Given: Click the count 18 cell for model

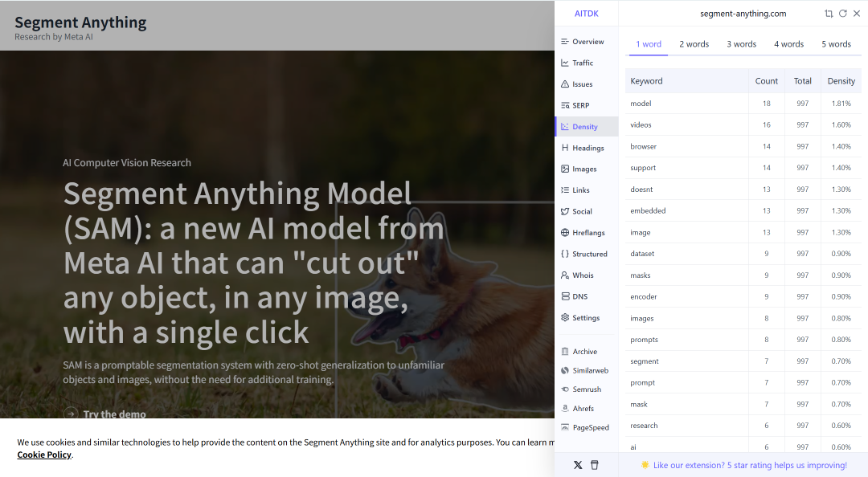Looking at the screenshot, I should (x=767, y=104).
